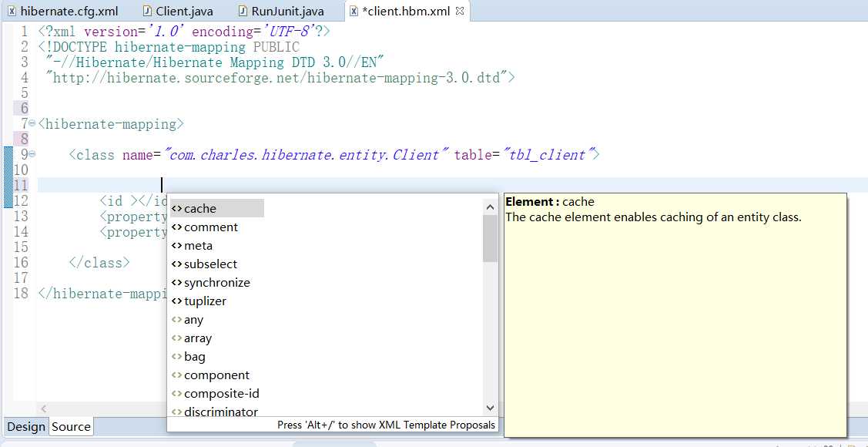868x447 pixels.
Task: Open the RunJunit.java editor tab
Action: [280, 11]
